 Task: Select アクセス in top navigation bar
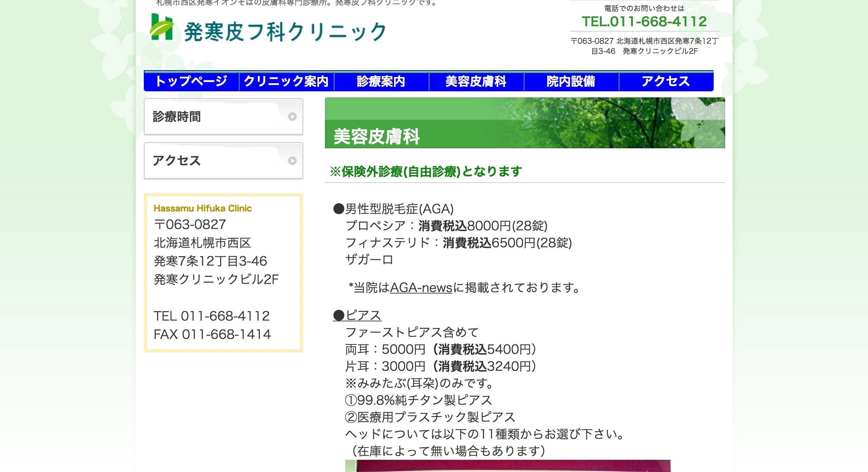(x=666, y=81)
